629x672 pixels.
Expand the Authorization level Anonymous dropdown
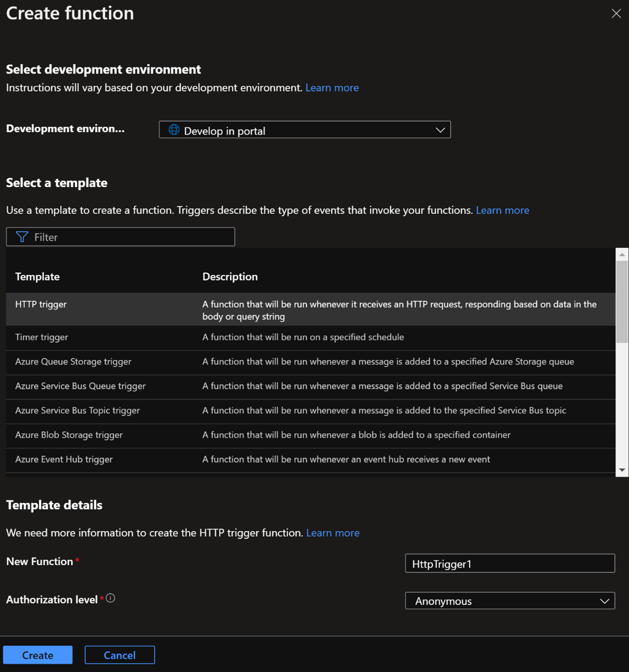510,601
